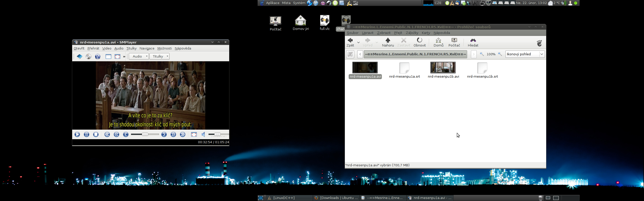Toggle fullscreen icon in SMPlayer top toolbar
The height and width of the screenshot is (201, 644).
tap(117, 57)
